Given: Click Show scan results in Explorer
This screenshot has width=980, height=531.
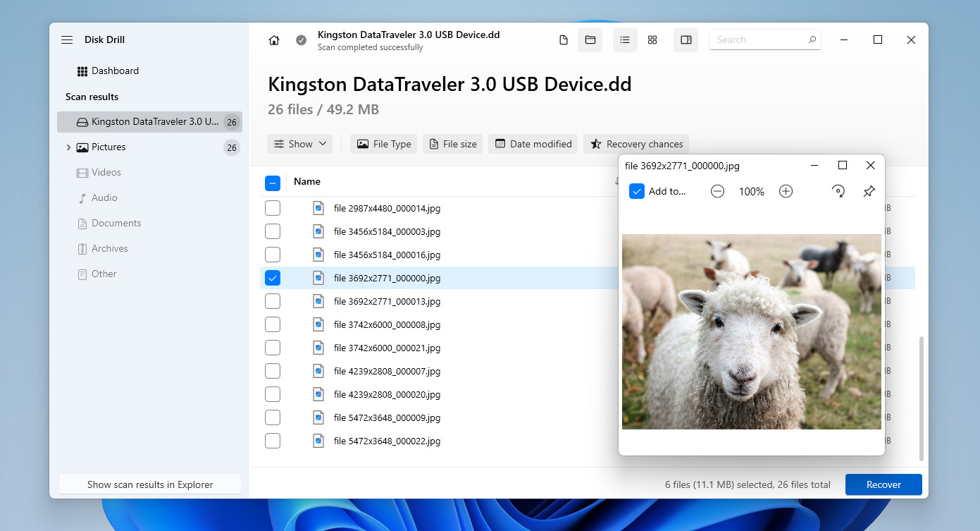Looking at the screenshot, I should 150,484.
